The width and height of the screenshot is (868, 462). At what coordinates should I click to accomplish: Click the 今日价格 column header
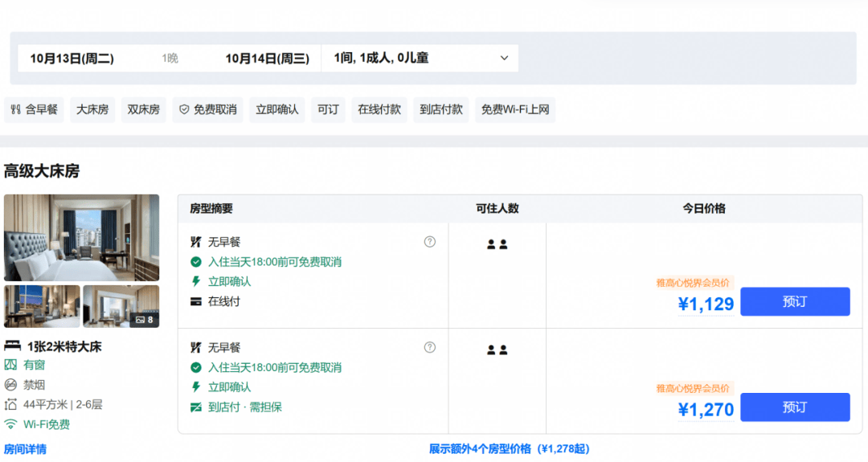pyautogui.click(x=703, y=209)
